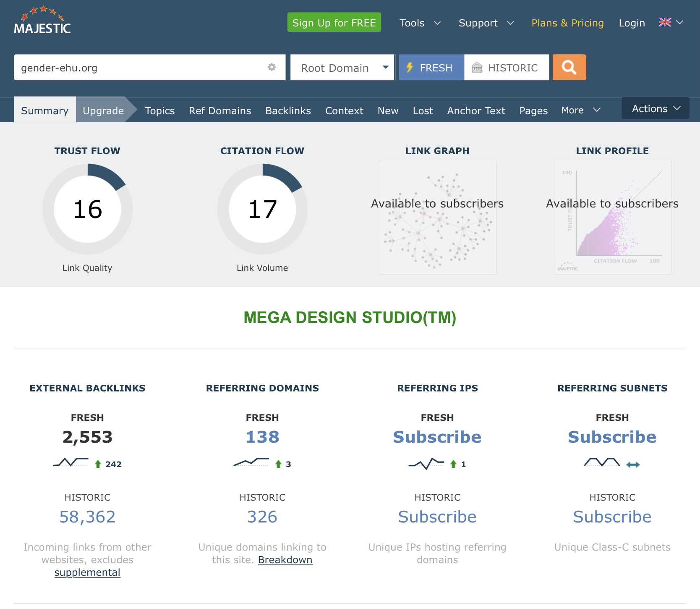Click the Majestic logo
700x609 pixels.
(x=42, y=21)
